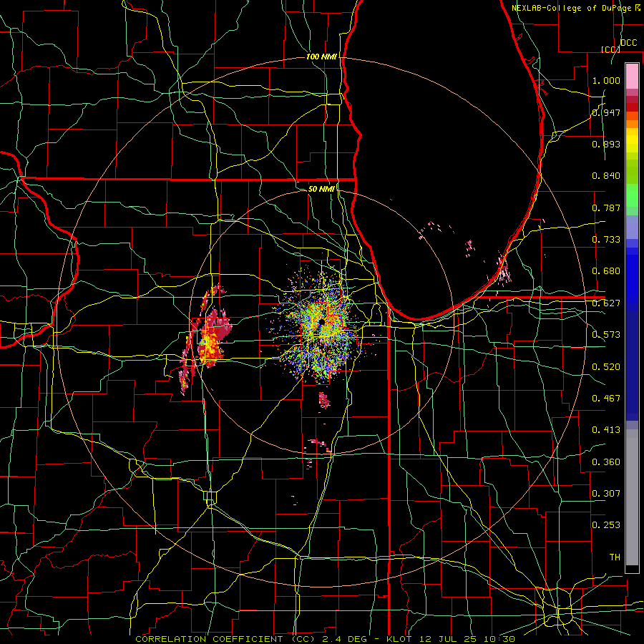
Task: Click the 0.467 legend value
Action: (606, 398)
